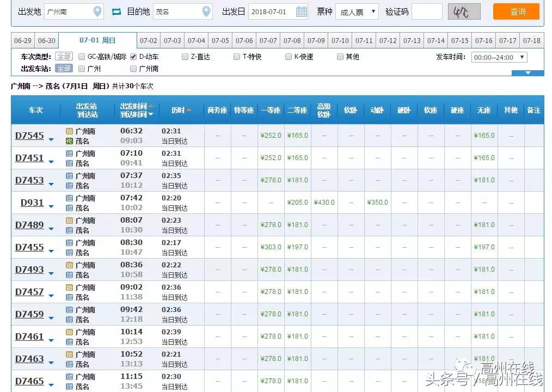This screenshot has height=392, width=552.
Task: Open the 票种 ticket type dropdown
Action: point(357,11)
